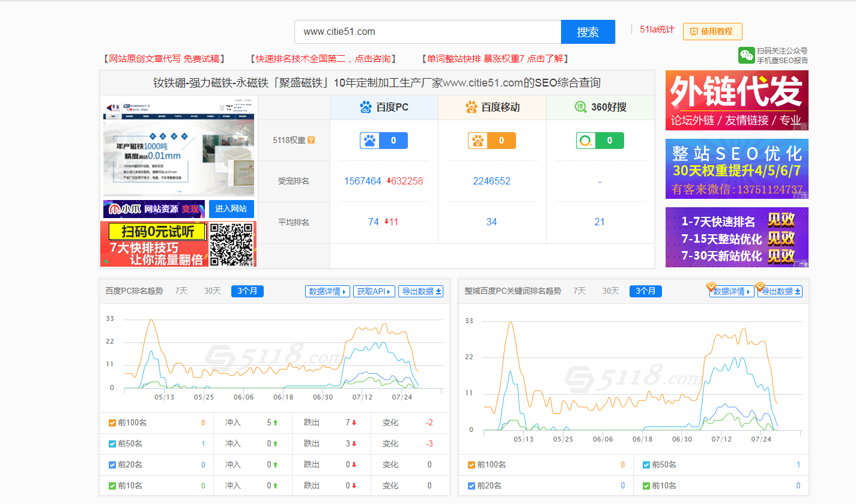
Task: Click the website preview screenshot thumbnail
Action: coord(178,147)
